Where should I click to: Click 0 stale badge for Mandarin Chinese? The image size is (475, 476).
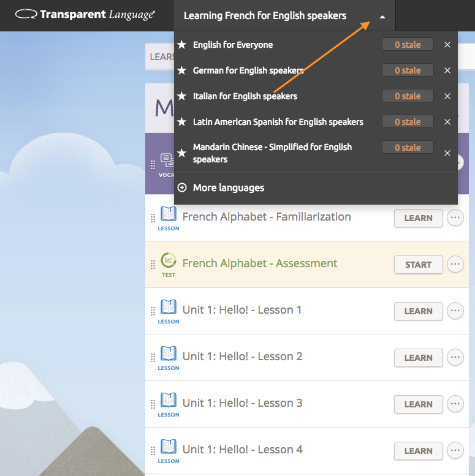[408, 148]
